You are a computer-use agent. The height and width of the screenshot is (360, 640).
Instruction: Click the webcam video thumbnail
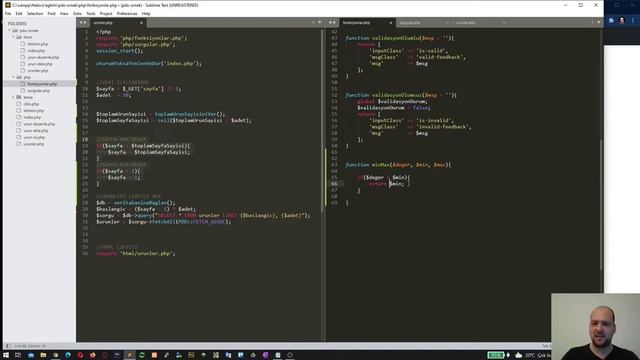[x=596, y=327]
